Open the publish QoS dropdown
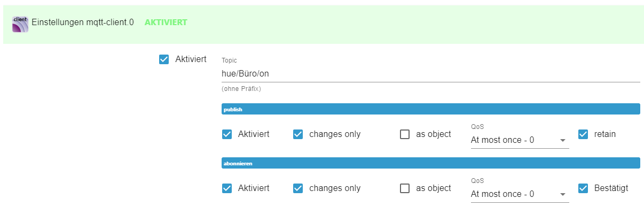The height and width of the screenshot is (206, 644). (x=520, y=140)
